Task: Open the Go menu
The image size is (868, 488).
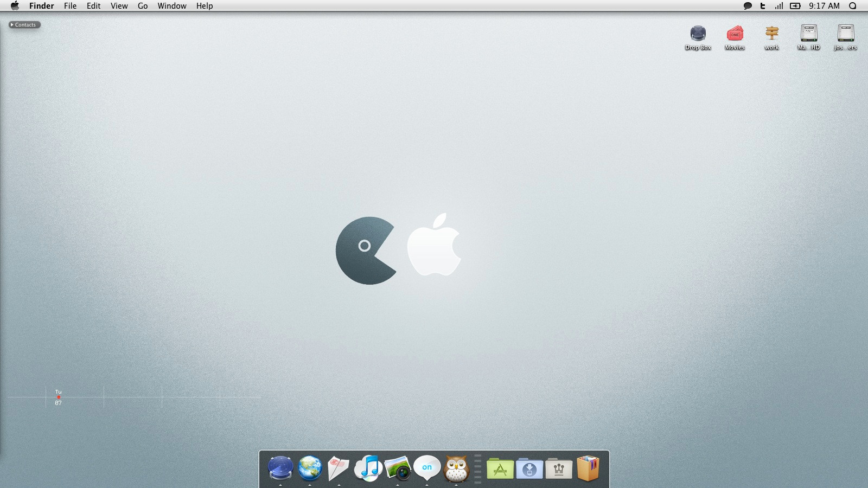Action: point(143,6)
